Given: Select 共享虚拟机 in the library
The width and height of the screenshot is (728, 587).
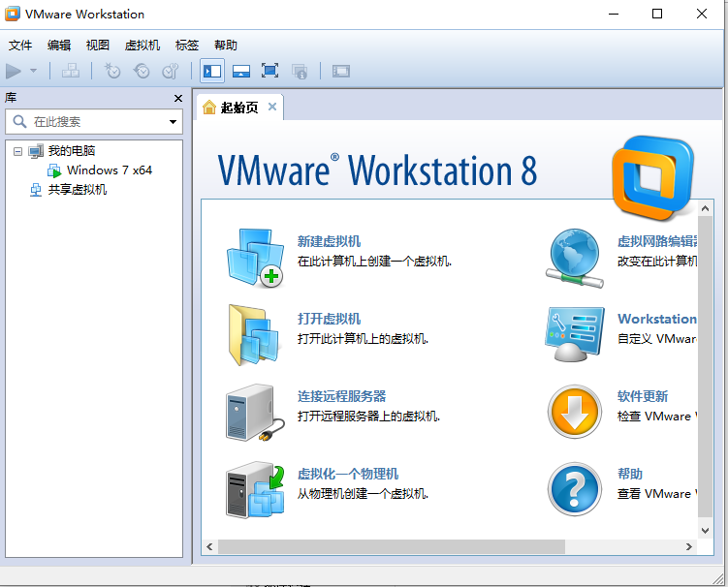Looking at the screenshot, I should pos(78,190).
